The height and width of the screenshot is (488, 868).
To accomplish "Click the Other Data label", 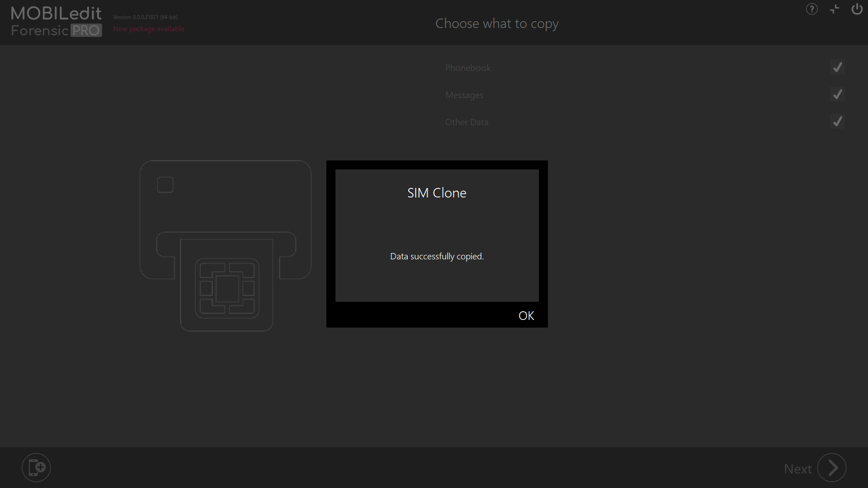I will [467, 122].
